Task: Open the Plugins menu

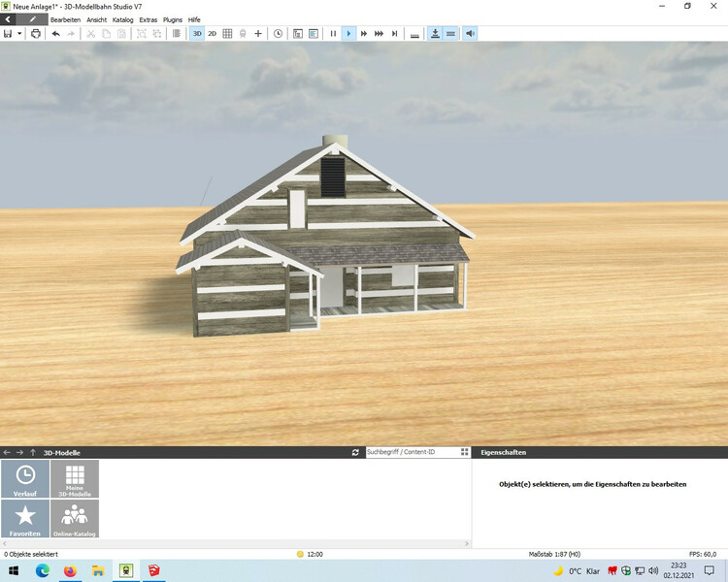Action: tap(173, 19)
